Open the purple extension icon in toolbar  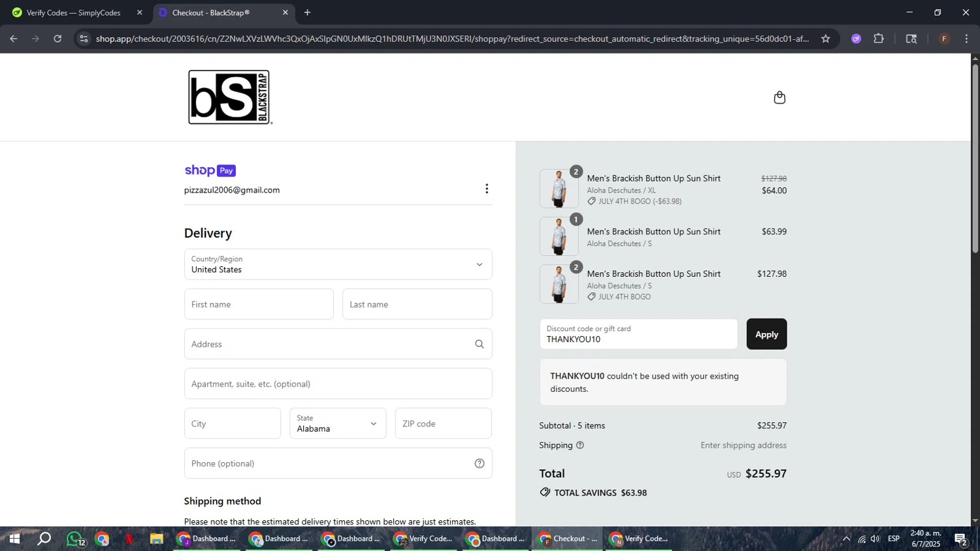856,39
